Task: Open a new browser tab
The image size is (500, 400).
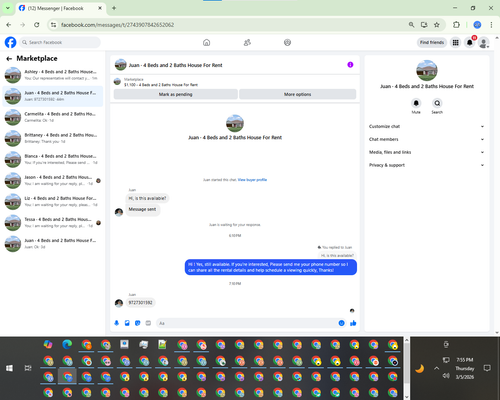Action: coord(114,8)
